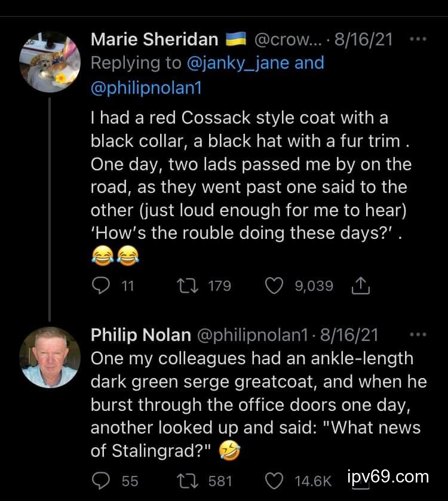The width and height of the screenshot is (448, 501).
Task: Click the 8/16/21 date on Philip's tweet
Action: pyautogui.click(x=349, y=334)
